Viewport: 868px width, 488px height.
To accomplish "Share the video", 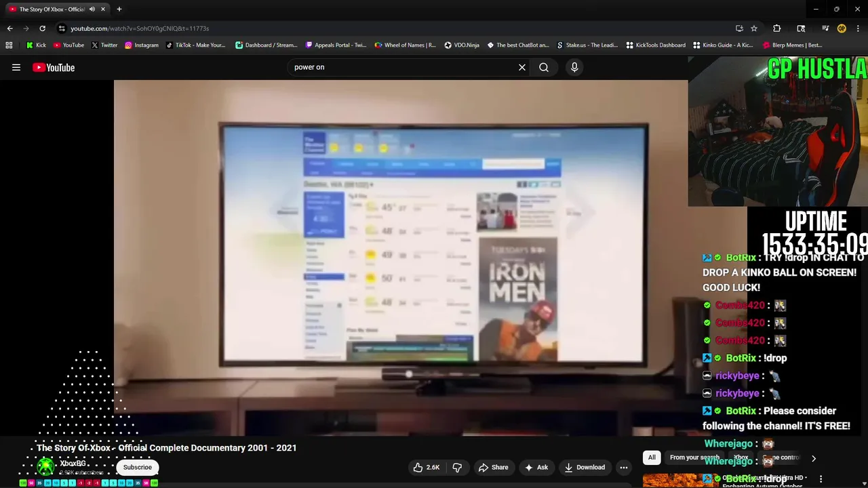I will tap(493, 467).
